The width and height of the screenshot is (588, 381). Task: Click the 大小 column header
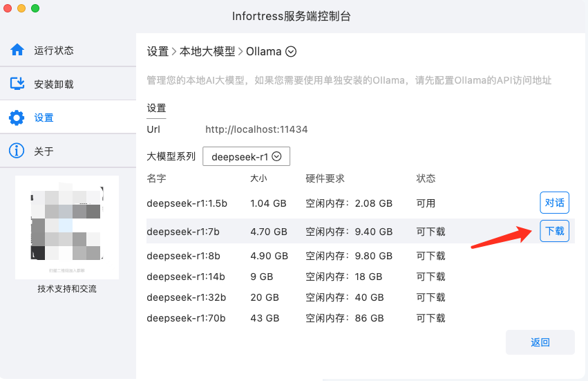tap(258, 178)
